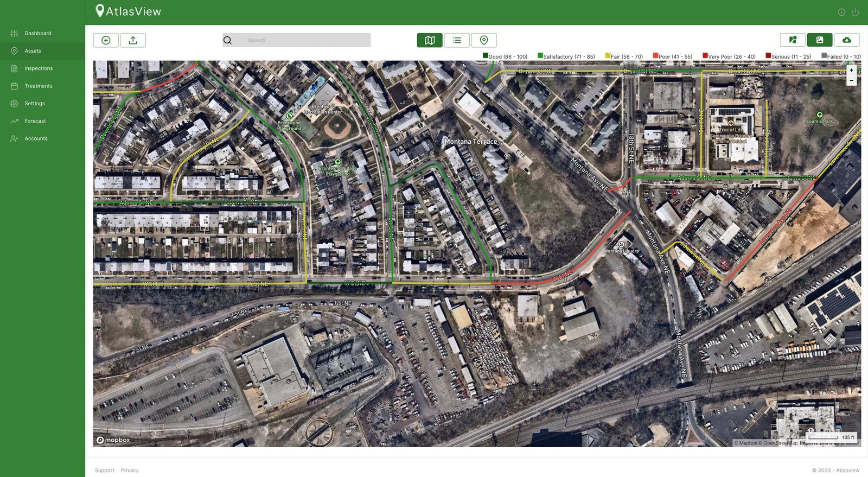Click the Accounts add-user icon

14,138
